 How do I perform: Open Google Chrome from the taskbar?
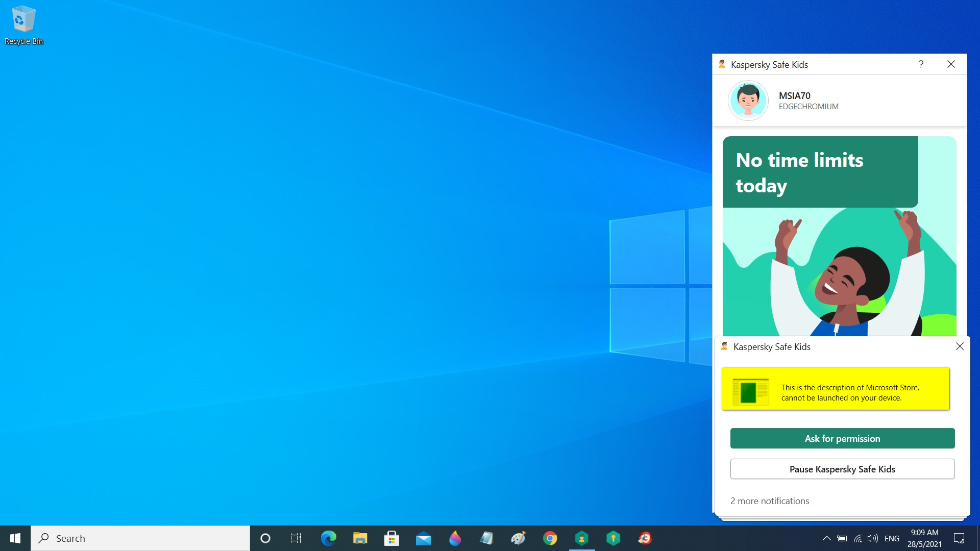tap(550, 538)
